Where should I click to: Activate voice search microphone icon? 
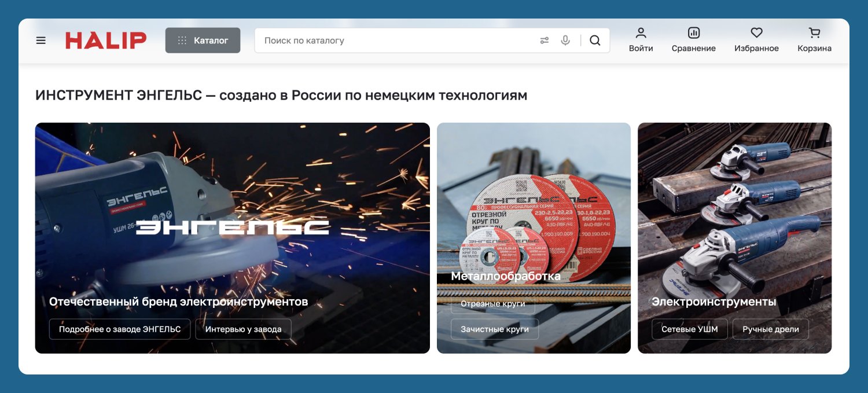[x=565, y=41]
